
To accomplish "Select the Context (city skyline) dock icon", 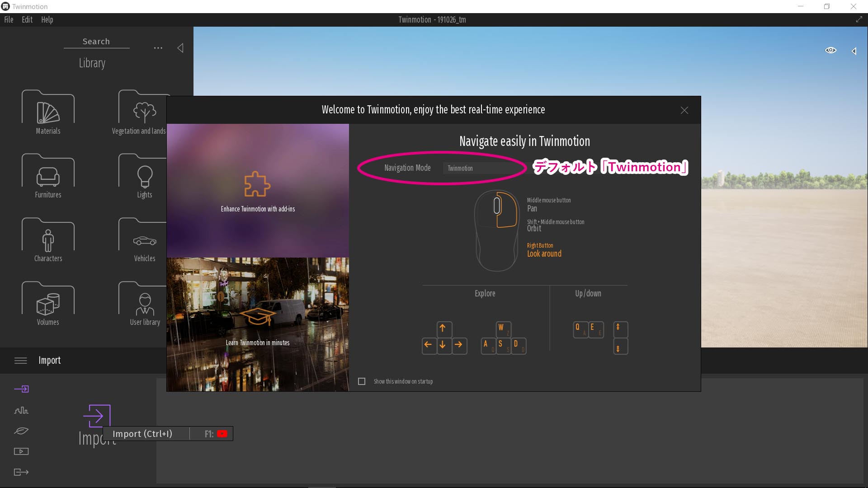I will (21, 410).
